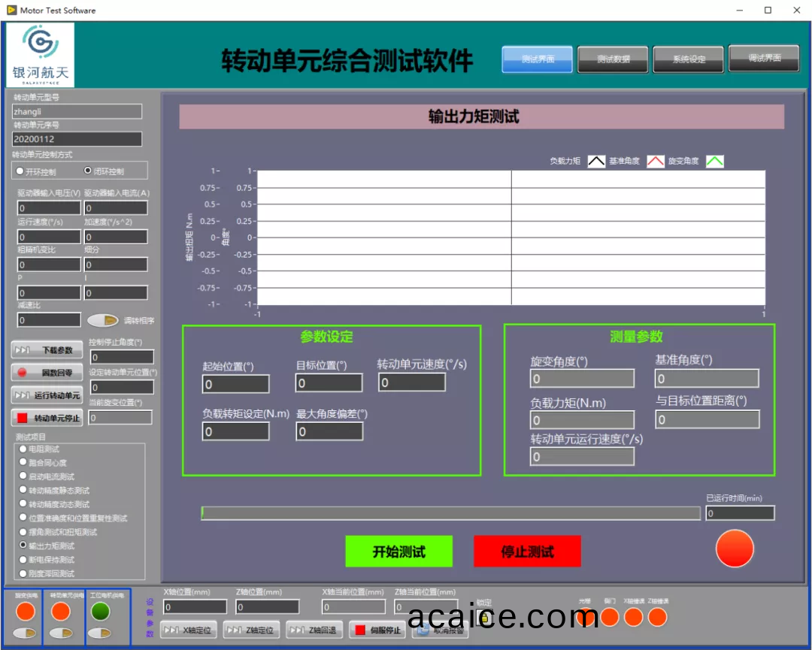The height and width of the screenshot is (650, 812).
Task: Click the test progress bar
Action: (451, 513)
